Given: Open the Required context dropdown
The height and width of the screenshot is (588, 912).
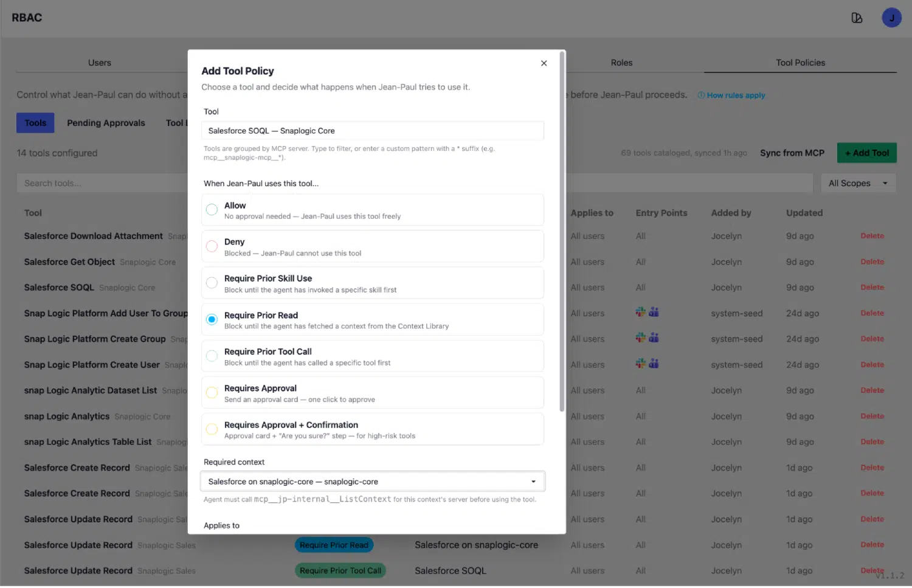Looking at the screenshot, I should (372, 482).
